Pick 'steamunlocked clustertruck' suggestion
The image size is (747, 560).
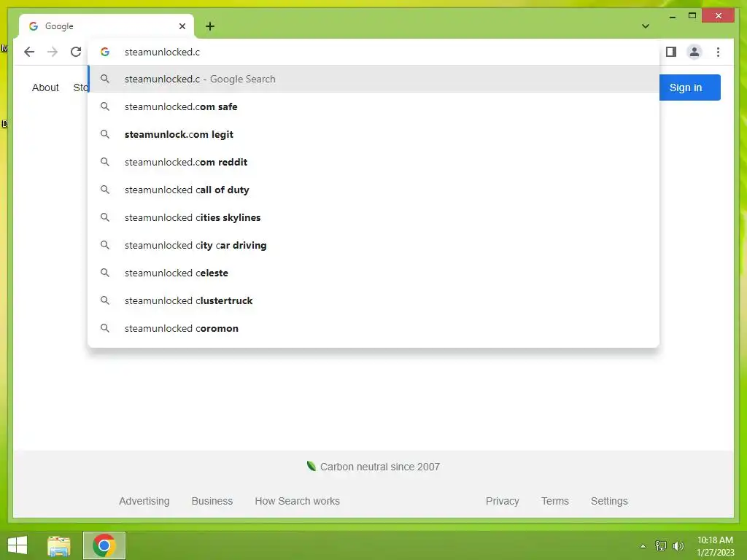(x=373, y=300)
